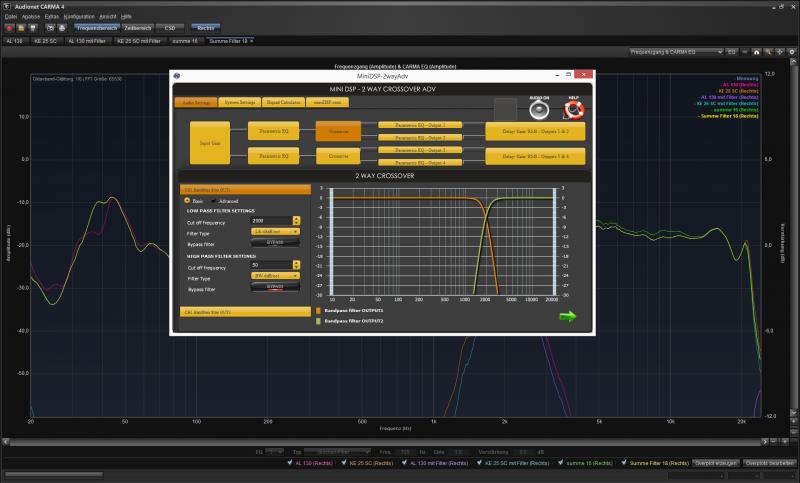Image resolution: width=800 pixels, height=483 pixels.
Task: Select the Basic mode radio button
Action: 187,200
